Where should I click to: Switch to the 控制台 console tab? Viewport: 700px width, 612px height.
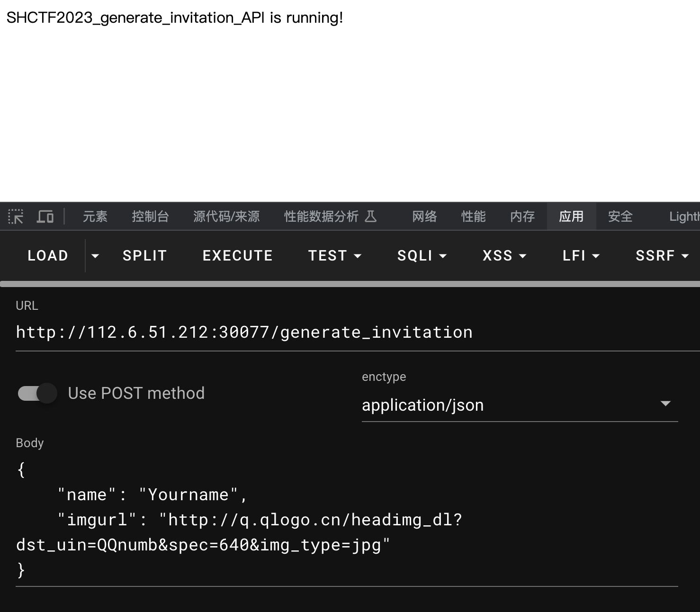coord(150,216)
